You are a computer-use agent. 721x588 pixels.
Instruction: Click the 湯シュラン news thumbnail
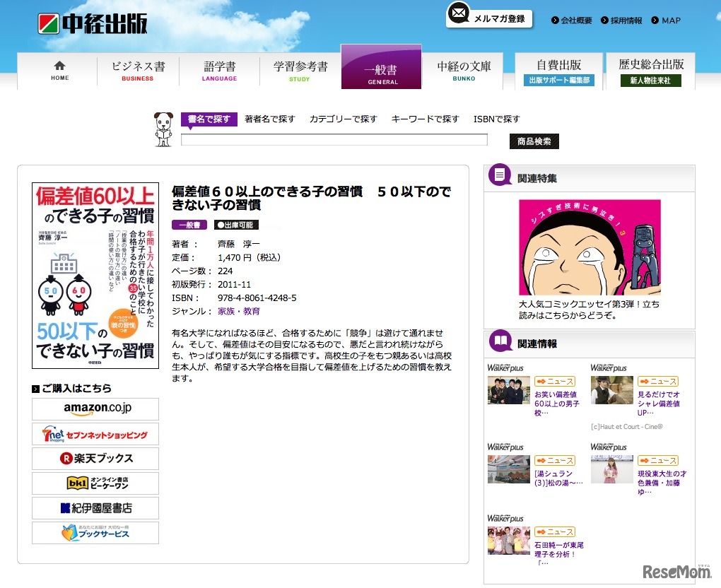[508, 469]
